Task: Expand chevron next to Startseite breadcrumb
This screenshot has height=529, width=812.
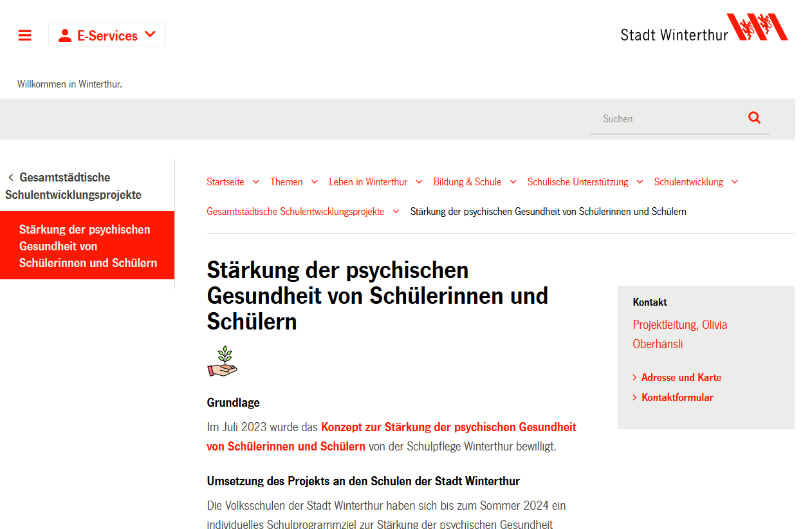Action: coord(255,182)
